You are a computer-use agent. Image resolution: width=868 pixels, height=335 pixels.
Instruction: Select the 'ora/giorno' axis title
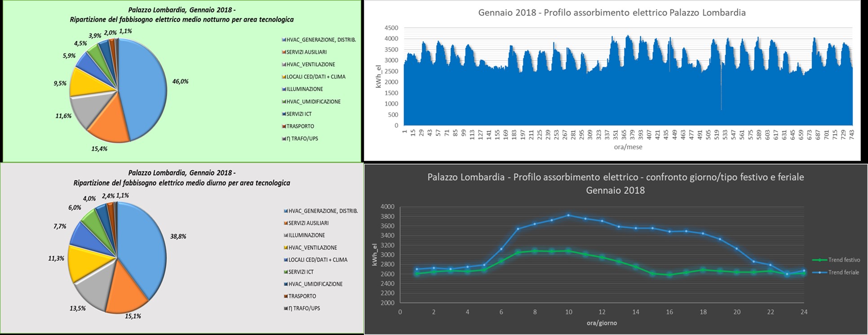602,323
